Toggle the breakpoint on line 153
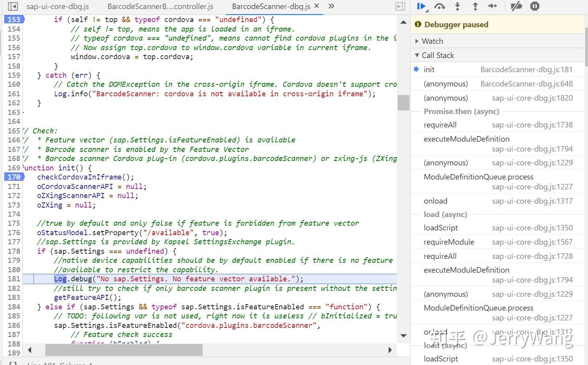Image resolution: width=588 pixels, height=365 pixels. (x=14, y=19)
